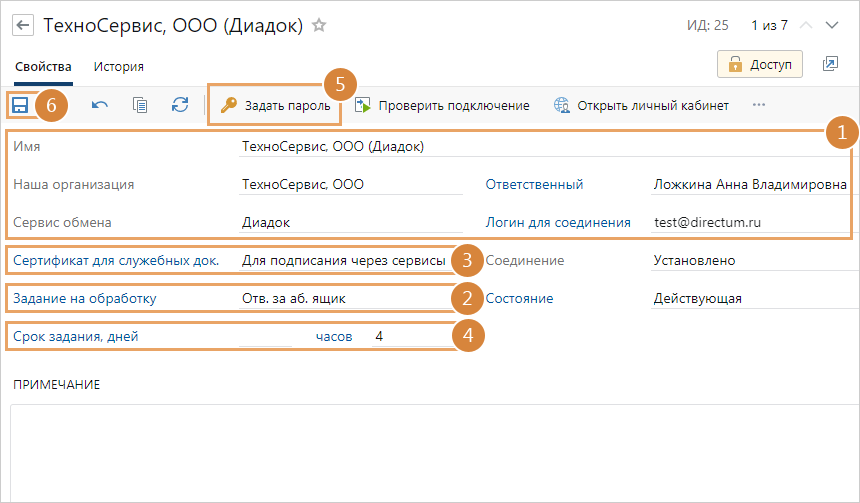860x503 pixels.
Task: Click the copy record icon
Action: coord(140,105)
